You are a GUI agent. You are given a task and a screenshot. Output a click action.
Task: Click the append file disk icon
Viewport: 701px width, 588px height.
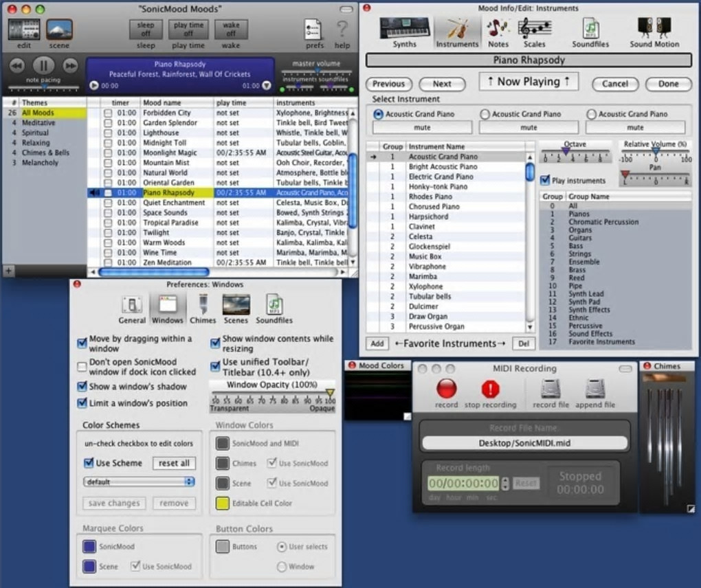pyautogui.click(x=594, y=389)
